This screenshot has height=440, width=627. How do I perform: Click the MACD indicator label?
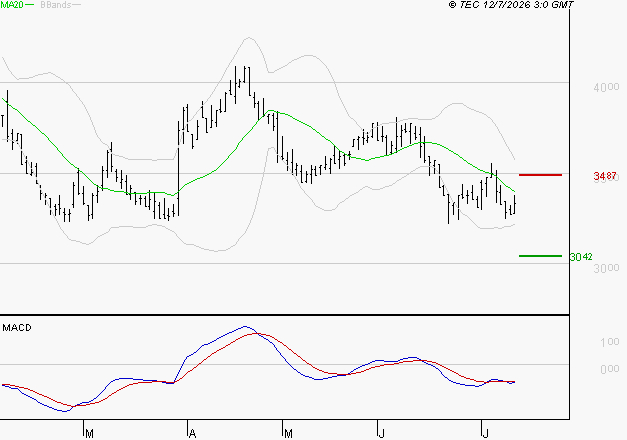tap(17, 328)
